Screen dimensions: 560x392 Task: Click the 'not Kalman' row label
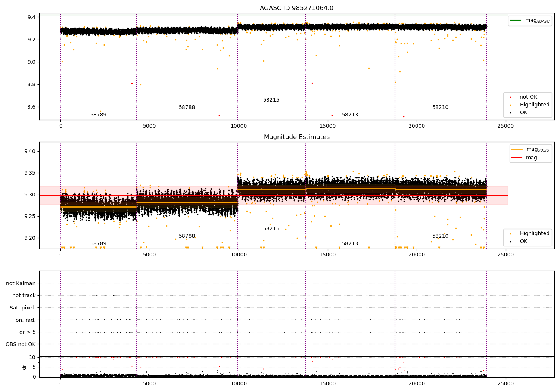(x=21, y=283)
